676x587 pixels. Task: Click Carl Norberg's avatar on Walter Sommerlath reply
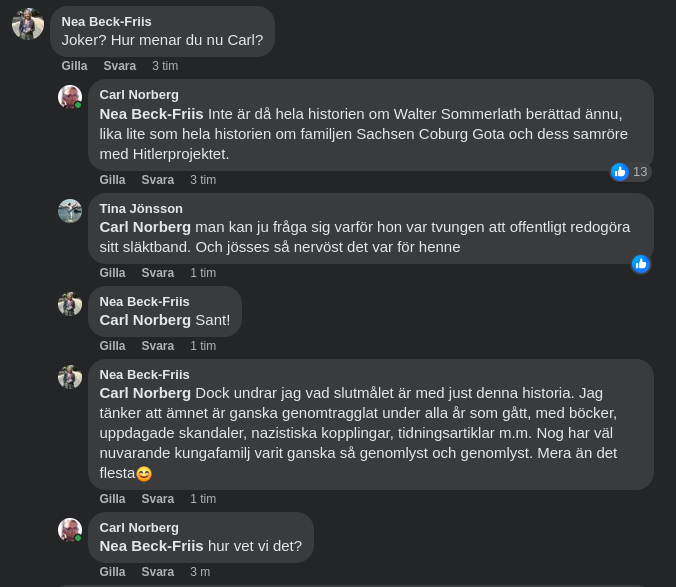tap(70, 97)
